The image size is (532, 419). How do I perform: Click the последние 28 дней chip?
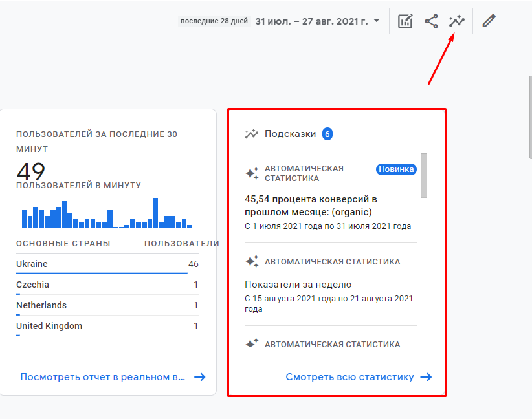[x=214, y=21]
